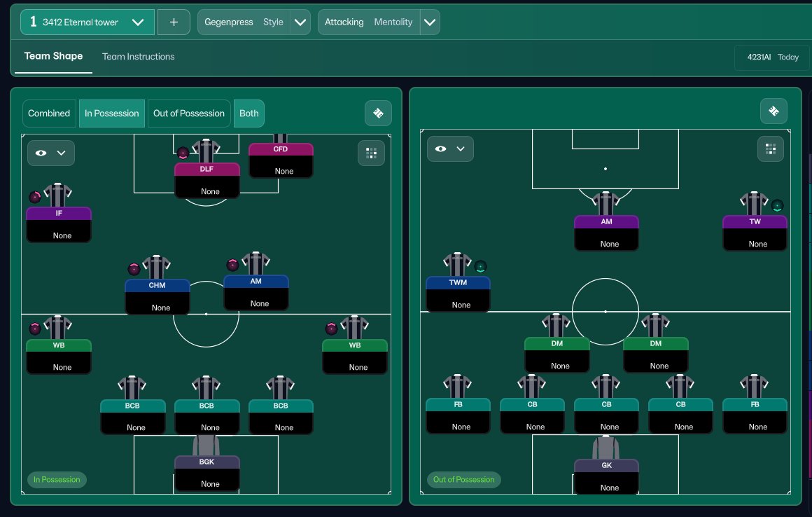Click the TW player shirt icon

754,204
